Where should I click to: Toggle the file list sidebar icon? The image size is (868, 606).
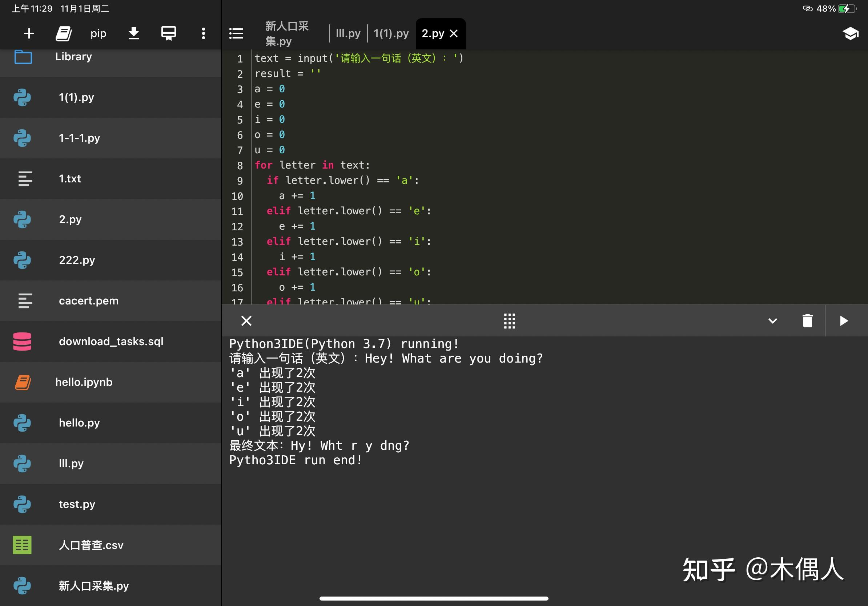(236, 33)
